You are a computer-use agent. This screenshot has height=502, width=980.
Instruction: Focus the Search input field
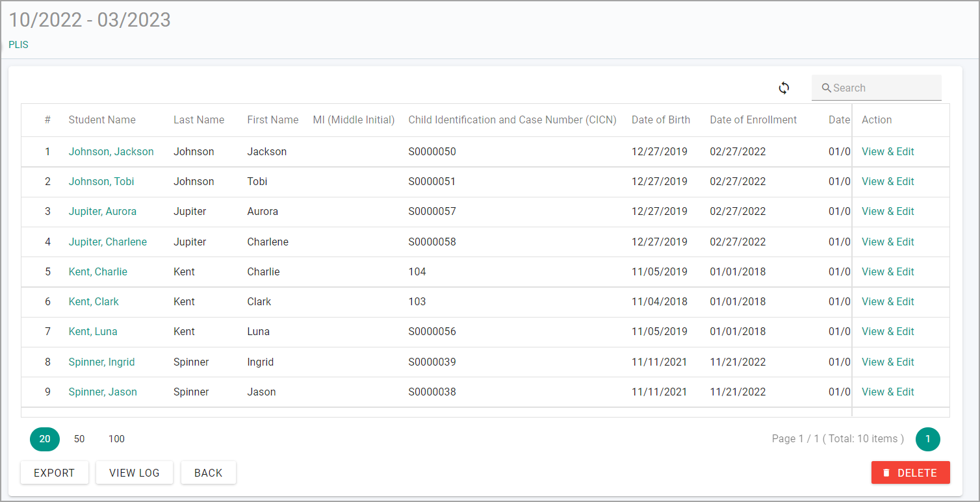point(877,88)
